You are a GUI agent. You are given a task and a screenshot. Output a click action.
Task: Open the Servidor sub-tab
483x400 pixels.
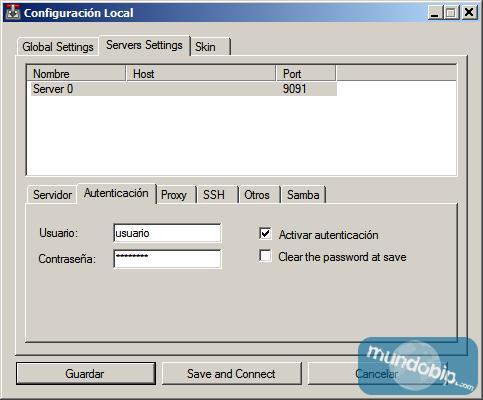[52, 195]
